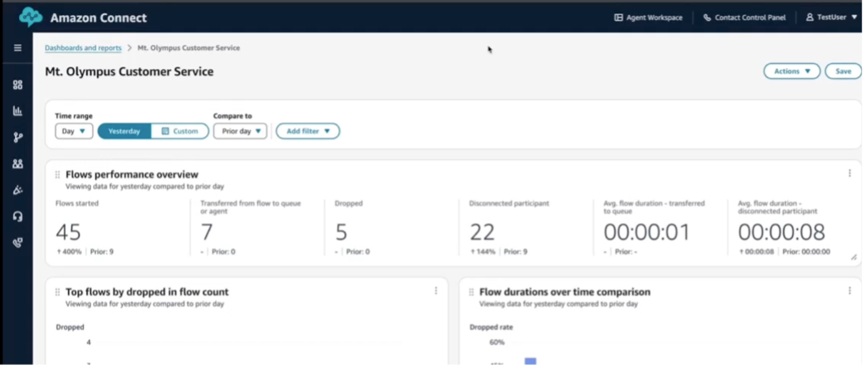Click the Save button

point(843,71)
